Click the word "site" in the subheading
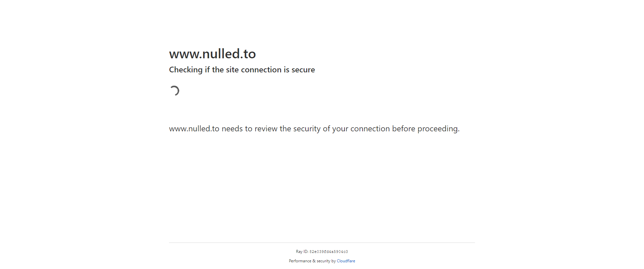The height and width of the screenshot is (269, 644). (232, 70)
